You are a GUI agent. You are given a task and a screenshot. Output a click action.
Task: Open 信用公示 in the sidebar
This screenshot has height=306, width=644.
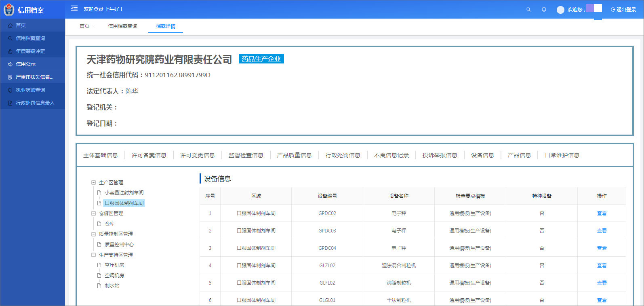tap(25, 64)
